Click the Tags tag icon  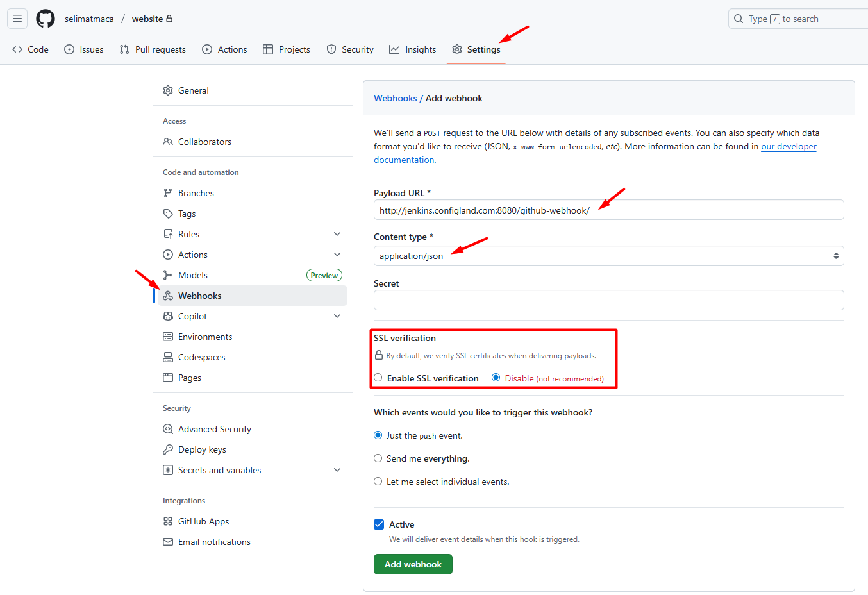168,214
